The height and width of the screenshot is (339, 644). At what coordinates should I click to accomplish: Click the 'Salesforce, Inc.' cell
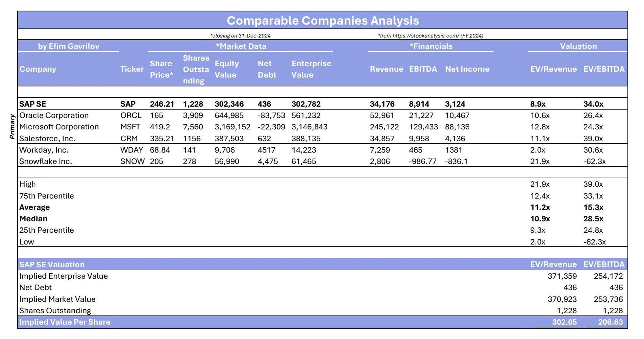click(x=47, y=139)
